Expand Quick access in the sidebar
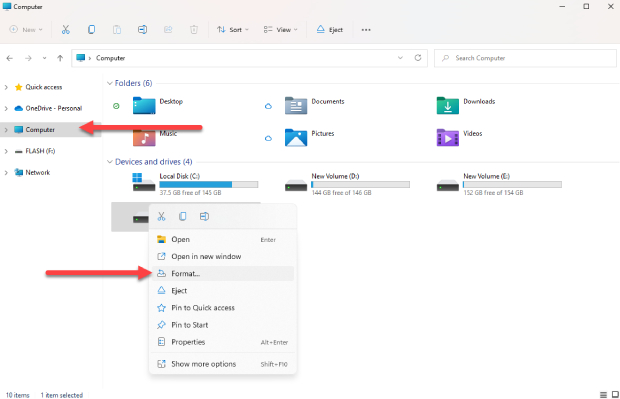The width and height of the screenshot is (620, 399). [x=6, y=87]
